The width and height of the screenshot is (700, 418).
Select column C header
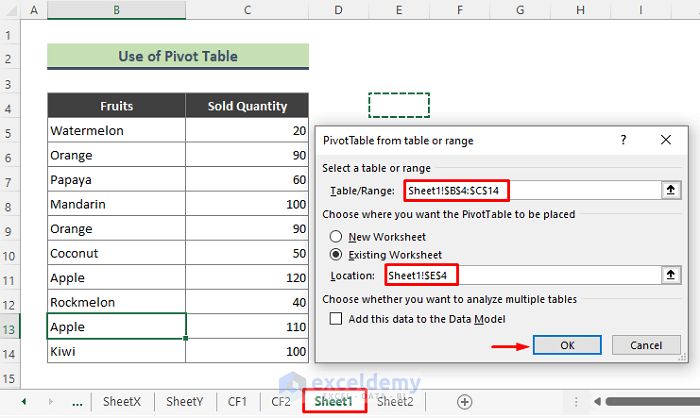click(247, 10)
